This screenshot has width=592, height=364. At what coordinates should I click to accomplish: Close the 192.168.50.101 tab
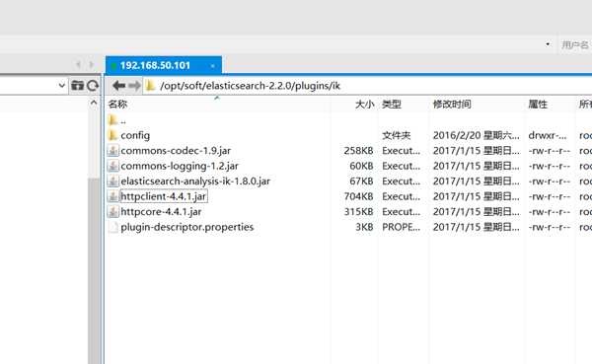pyautogui.click(x=212, y=66)
